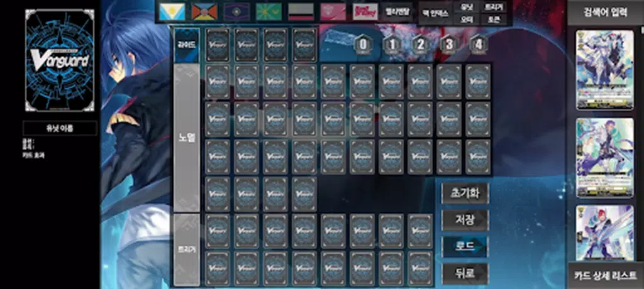Select first card slot in 라이드 row

point(218,45)
